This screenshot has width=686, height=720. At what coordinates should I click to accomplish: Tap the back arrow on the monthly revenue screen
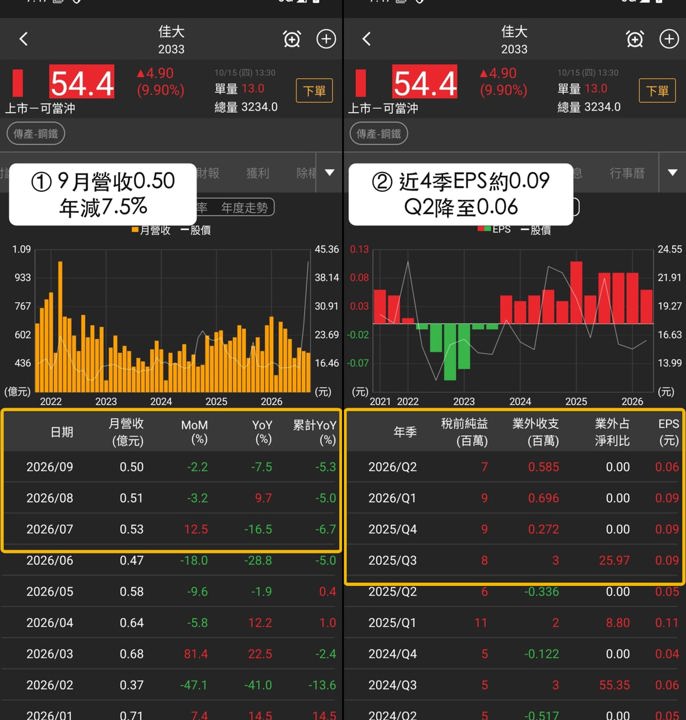point(24,39)
